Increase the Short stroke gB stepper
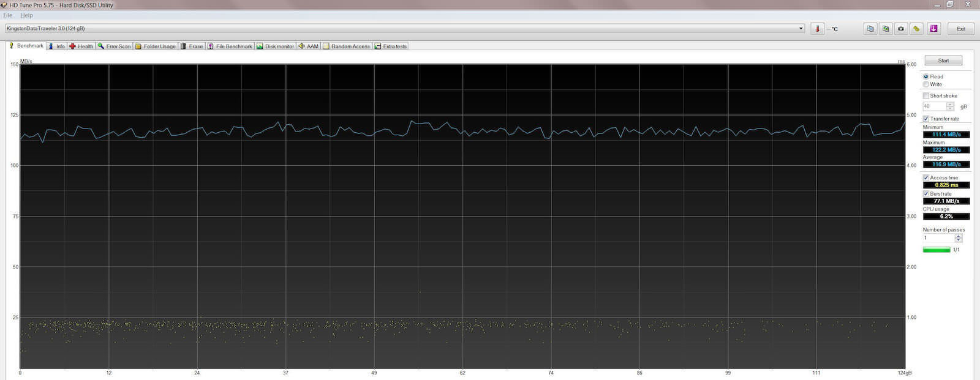 pyautogui.click(x=950, y=104)
